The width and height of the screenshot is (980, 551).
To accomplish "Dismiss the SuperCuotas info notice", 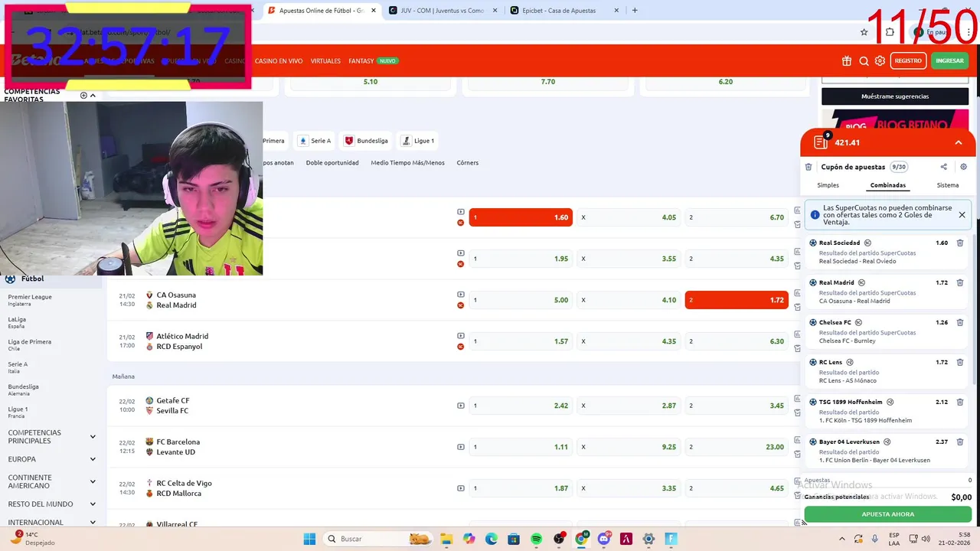I will tap(962, 215).
